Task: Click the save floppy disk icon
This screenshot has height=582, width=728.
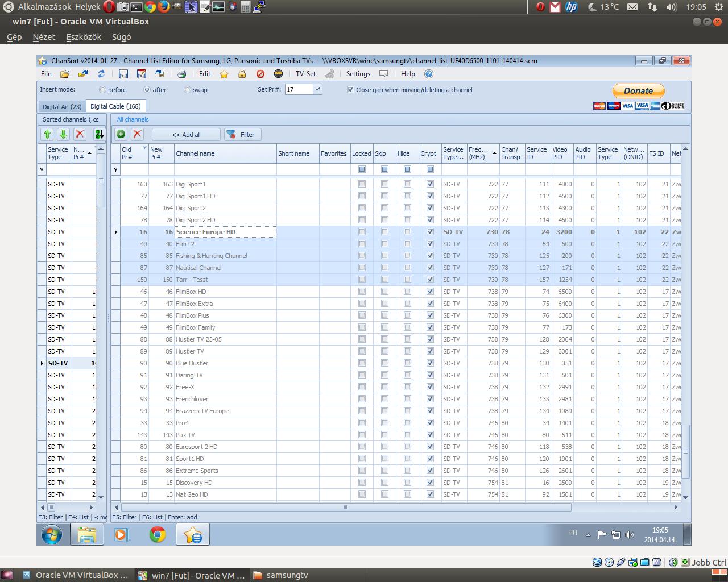Action: [x=123, y=74]
